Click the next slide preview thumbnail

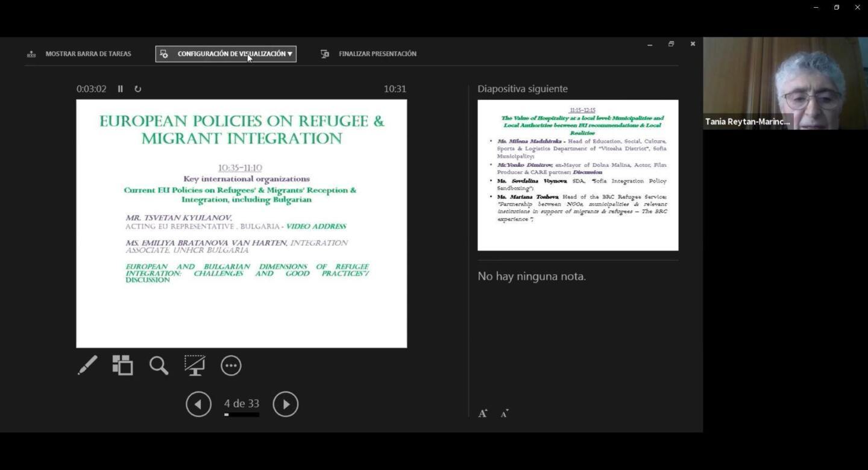coord(578,175)
